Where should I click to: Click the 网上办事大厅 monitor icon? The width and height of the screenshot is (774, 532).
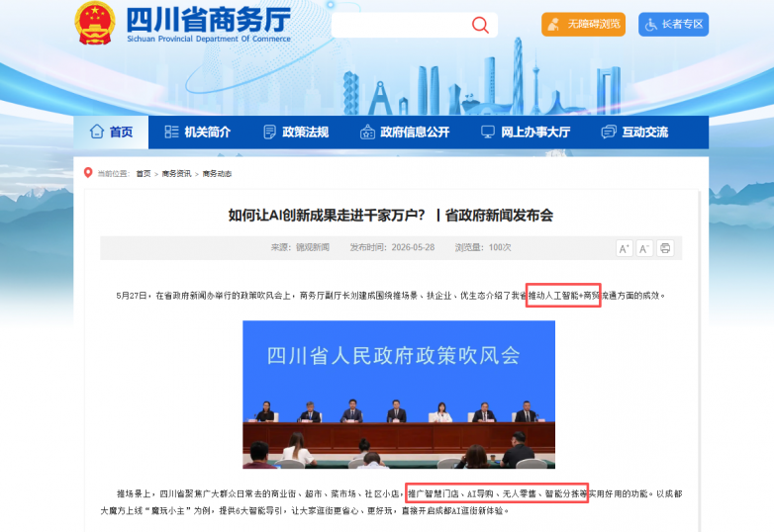(488, 132)
